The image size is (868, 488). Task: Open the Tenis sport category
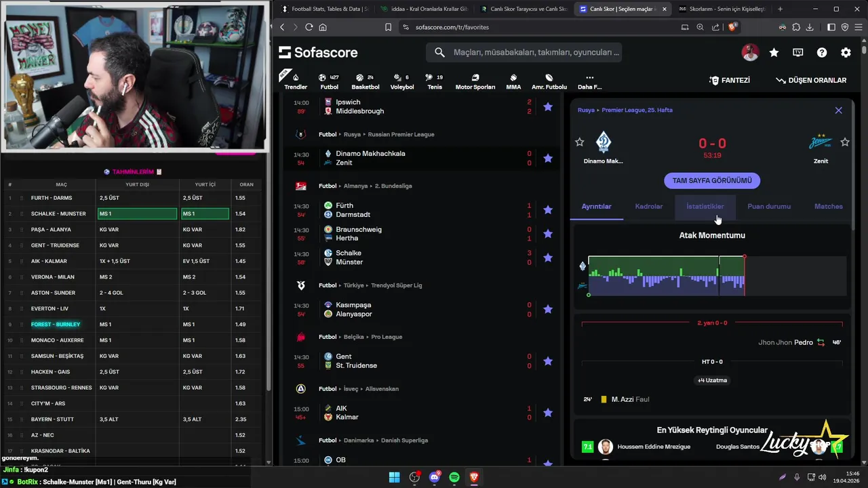pos(435,81)
